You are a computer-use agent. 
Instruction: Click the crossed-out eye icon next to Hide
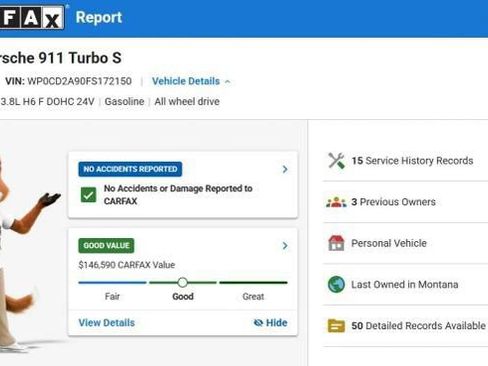pyautogui.click(x=258, y=323)
